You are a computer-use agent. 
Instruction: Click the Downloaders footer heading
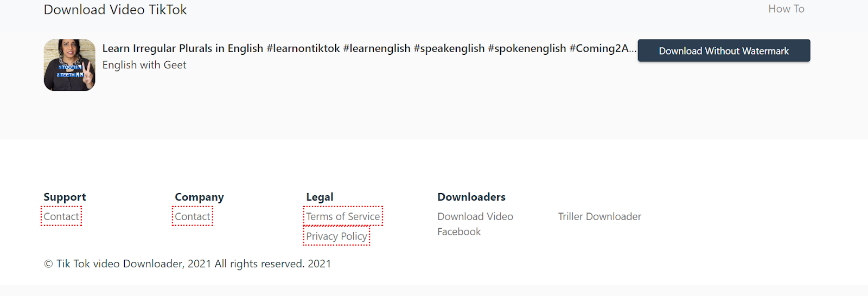click(x=471, y=197)
